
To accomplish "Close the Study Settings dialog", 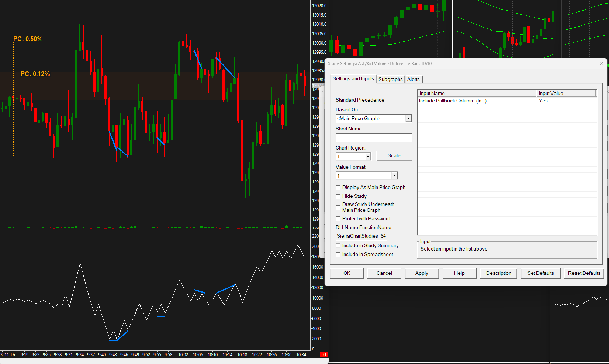I will coord(602,64).
